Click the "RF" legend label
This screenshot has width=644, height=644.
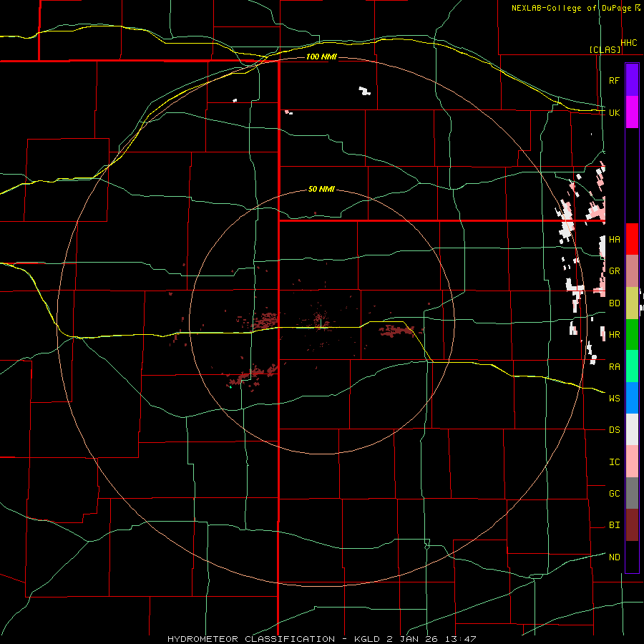[x=614, y=80]
